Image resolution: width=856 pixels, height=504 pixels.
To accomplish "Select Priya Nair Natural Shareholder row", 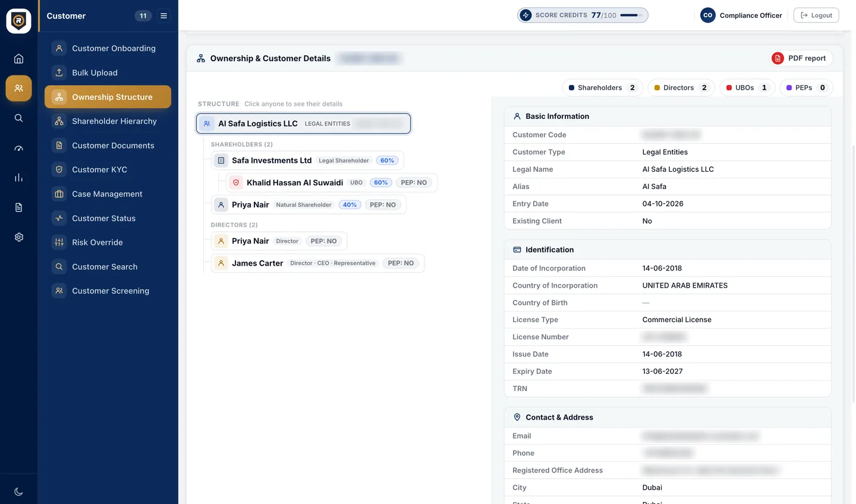I will [x=309, y=204].
